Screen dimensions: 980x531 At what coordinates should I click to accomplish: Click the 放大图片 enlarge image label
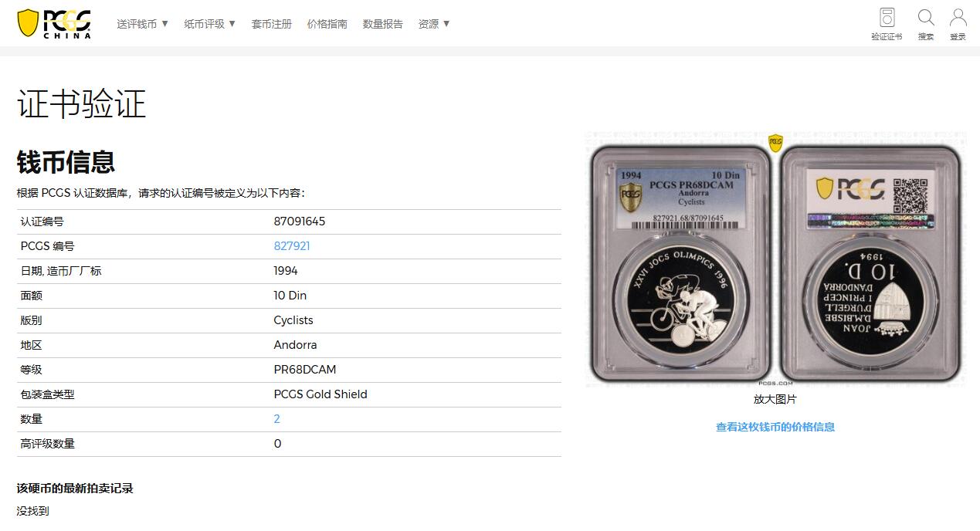[775, 399]
